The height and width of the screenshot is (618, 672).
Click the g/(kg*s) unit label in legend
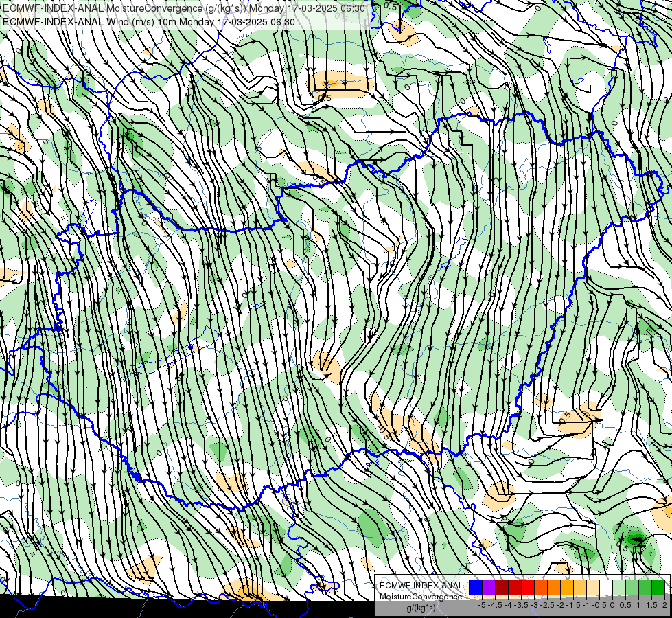coord(421,608)
